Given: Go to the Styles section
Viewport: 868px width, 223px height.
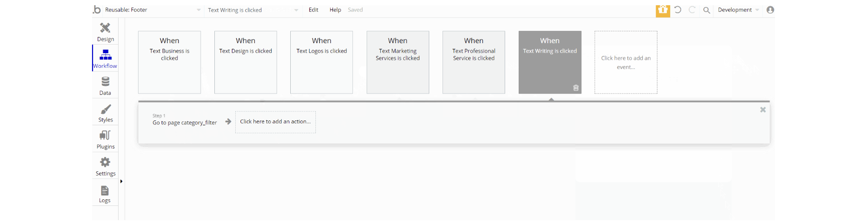Looking at the screenshot, I should (x=105, y=112).
